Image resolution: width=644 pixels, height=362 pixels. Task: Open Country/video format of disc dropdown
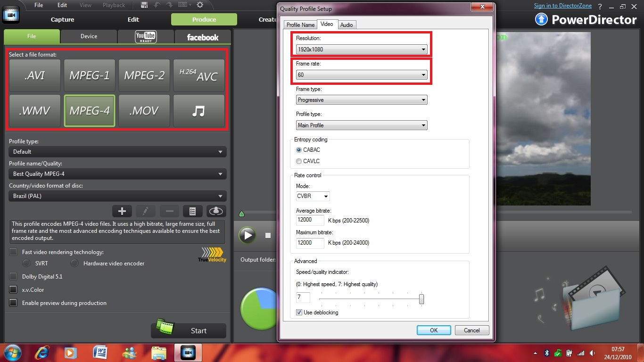(x=117, y=196)
